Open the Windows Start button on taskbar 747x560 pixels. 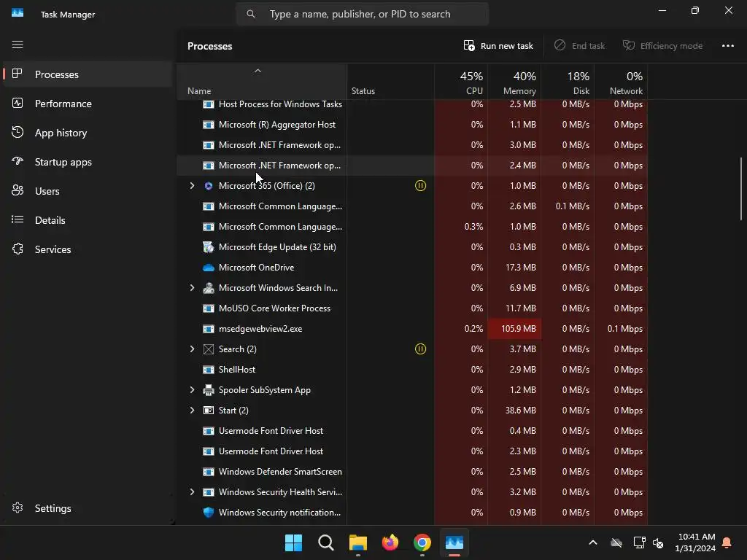(x=293, y=542)
